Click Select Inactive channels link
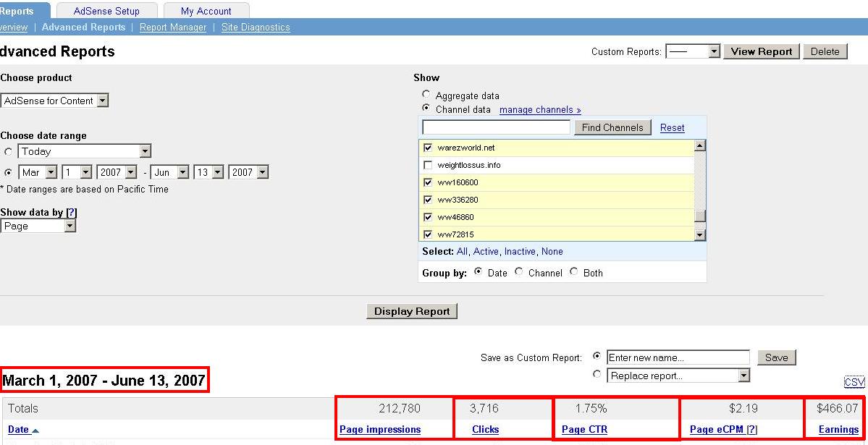 pyautogui.click(x=520, y=251)
